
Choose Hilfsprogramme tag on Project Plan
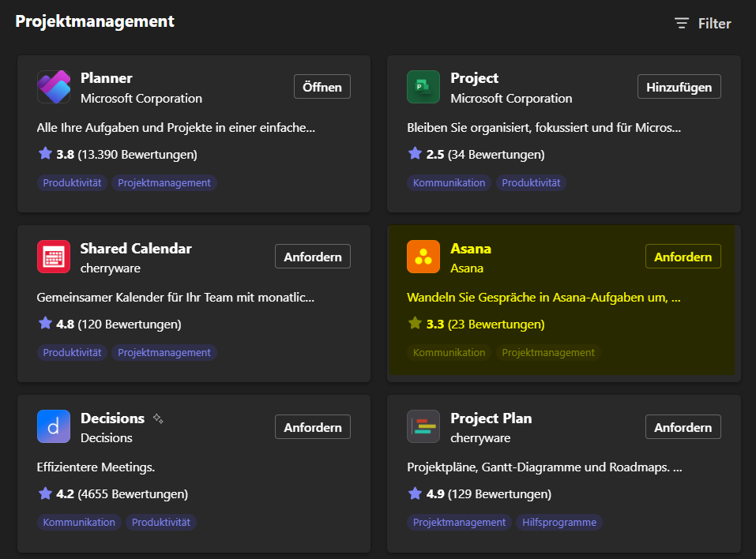[559, 523]
